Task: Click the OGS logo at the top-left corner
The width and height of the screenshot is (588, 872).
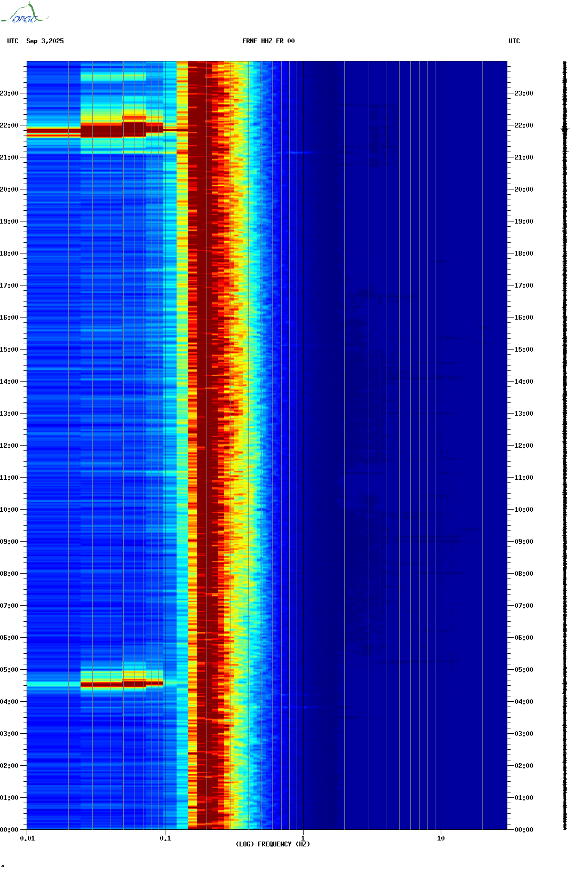Action: tap(25, 13)
